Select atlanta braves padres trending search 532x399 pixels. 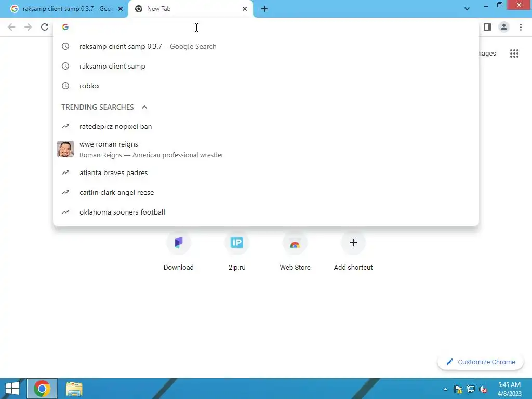coord(266,172)
